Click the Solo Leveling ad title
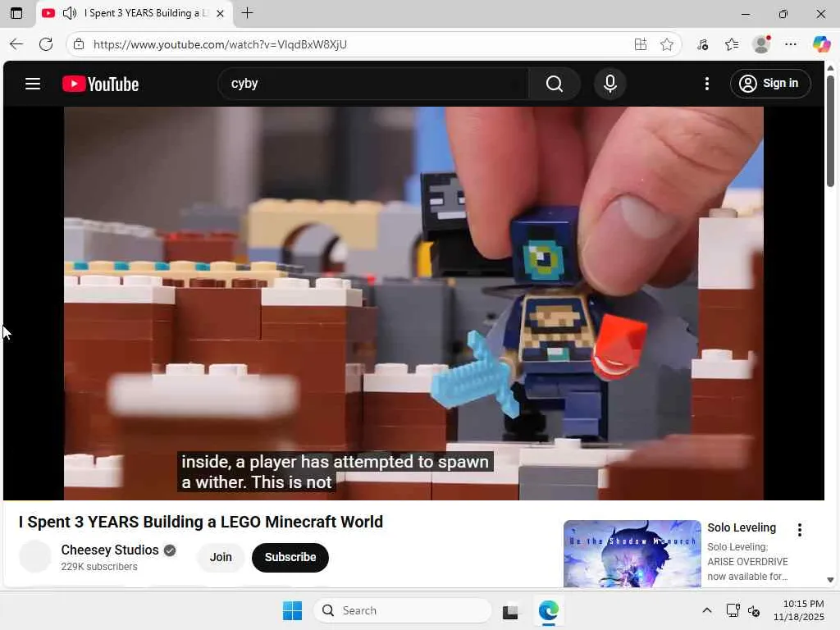Image resolution: width=840 pixels, height=630 pixels. (742, 527)
